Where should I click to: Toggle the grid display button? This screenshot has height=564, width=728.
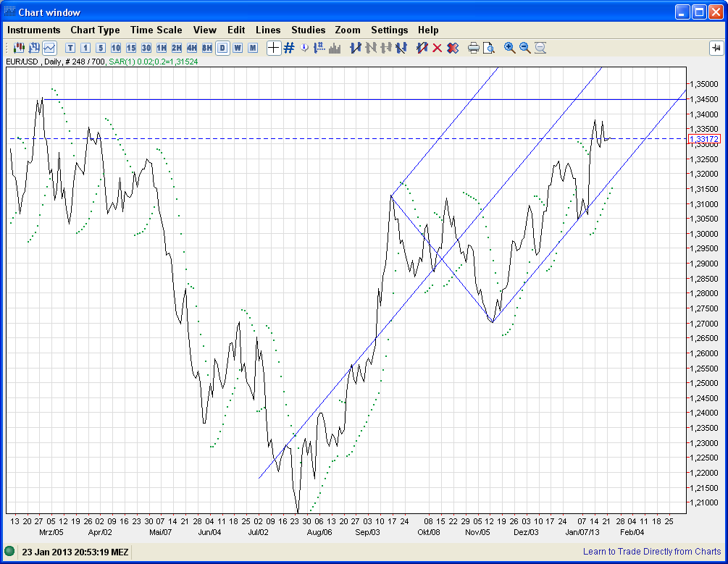pos(289,48)
